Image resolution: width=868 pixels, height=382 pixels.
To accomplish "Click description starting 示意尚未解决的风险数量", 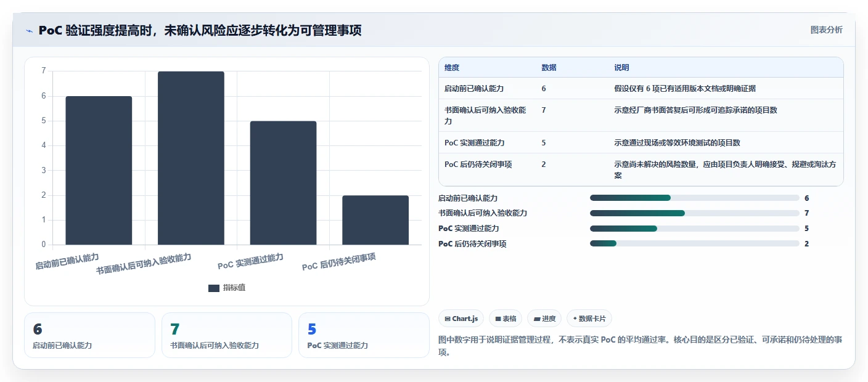I will (x=725, y=169).
